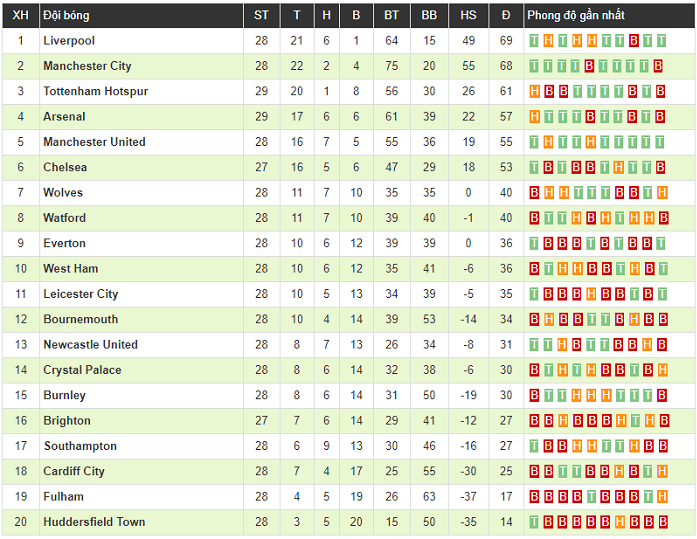
Task: Go to the Crystal Palace team link
Action: click(x=82, y=370)
